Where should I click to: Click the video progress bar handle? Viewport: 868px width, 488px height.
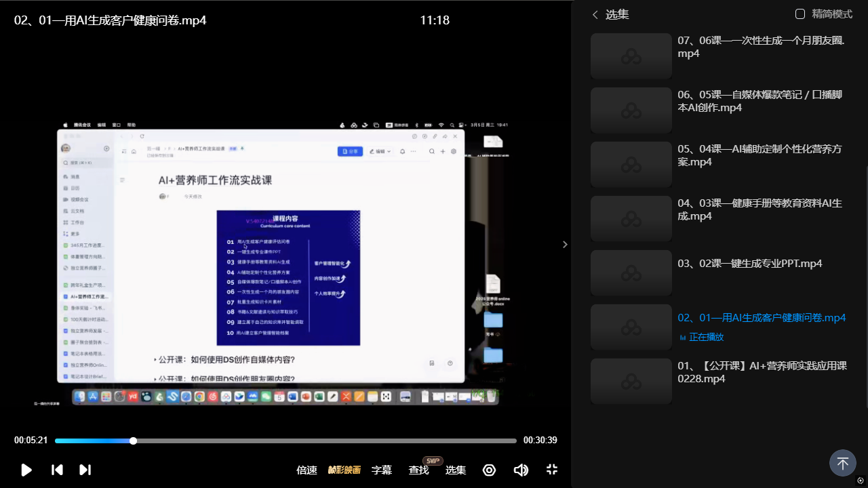pyautogui.click(x=133, y=441)
